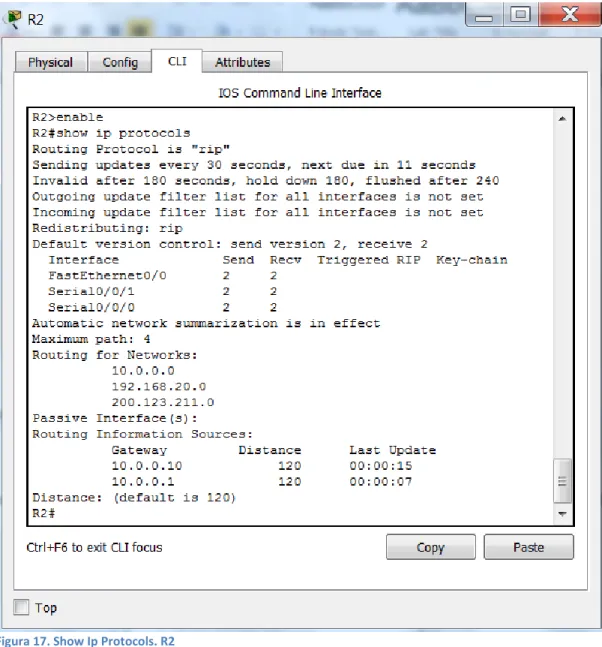Click the Paste button
The height and width of the screenshot is (647, 602).
pos(529,547)
